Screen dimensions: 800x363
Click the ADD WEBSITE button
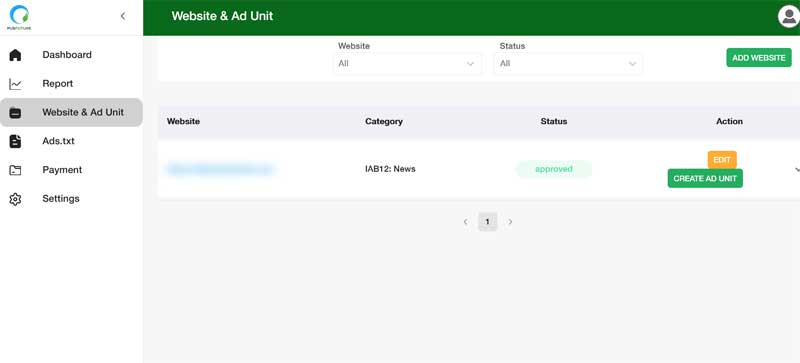click(x=759, y=58)
